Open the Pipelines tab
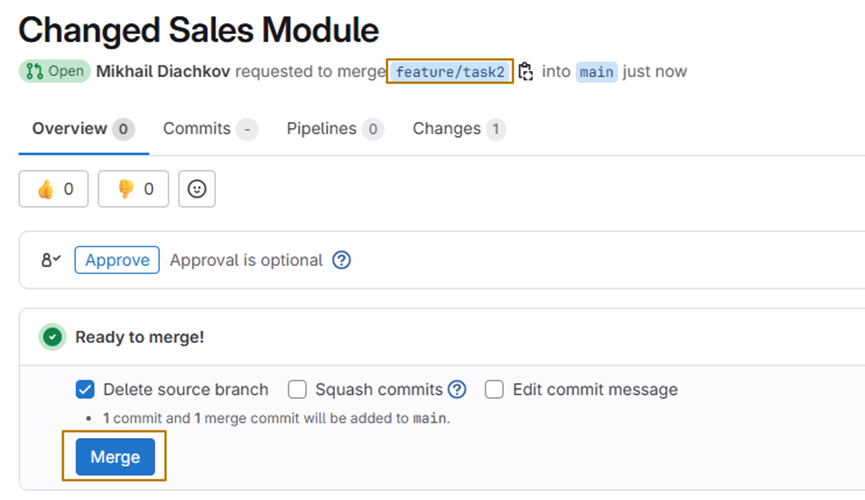 click(x=334, y=129)
